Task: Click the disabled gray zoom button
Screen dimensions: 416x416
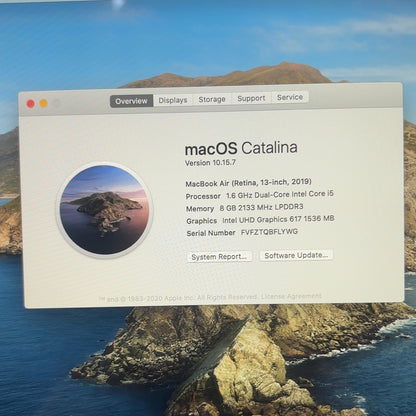Action: [x=57, y=103]
